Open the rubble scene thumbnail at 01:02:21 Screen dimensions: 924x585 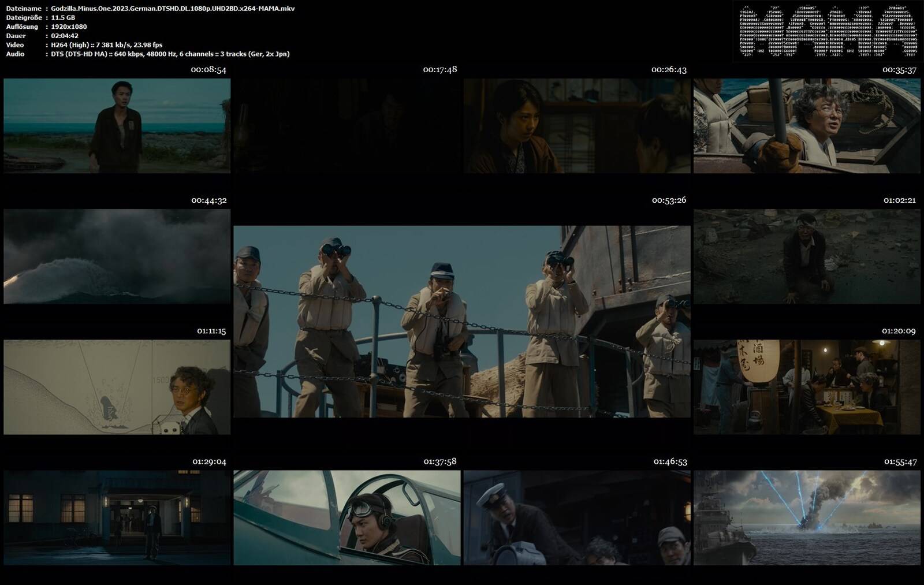coord(807,256)
